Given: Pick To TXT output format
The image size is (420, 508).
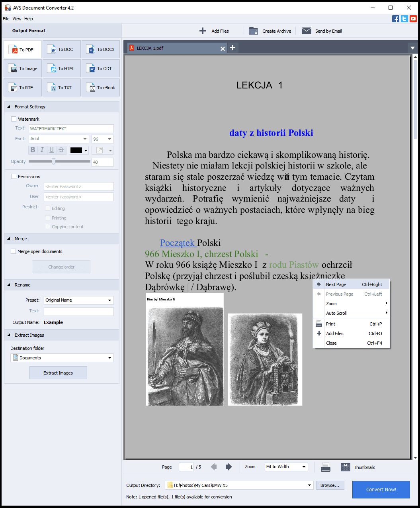Looking at the screenshot, I should point(62,88).
